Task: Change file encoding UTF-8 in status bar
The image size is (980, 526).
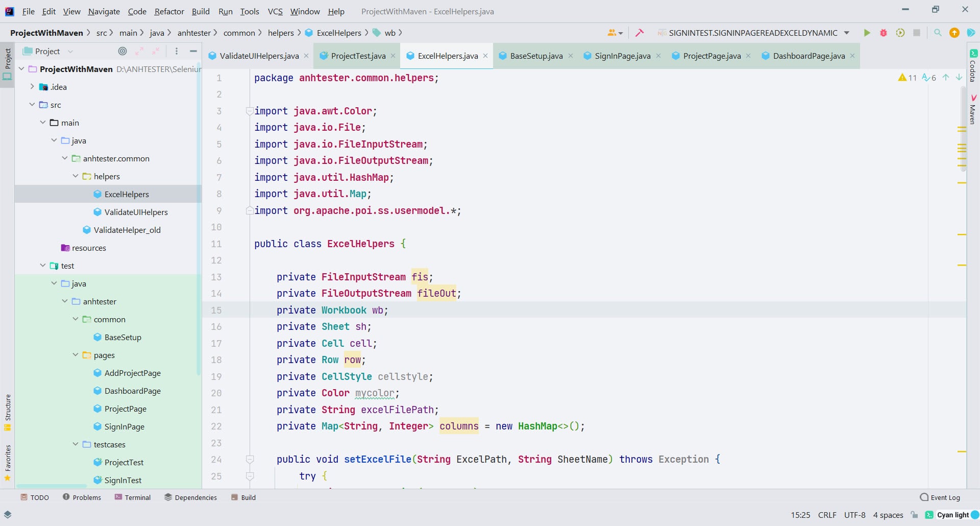Action: pos(855,515)
